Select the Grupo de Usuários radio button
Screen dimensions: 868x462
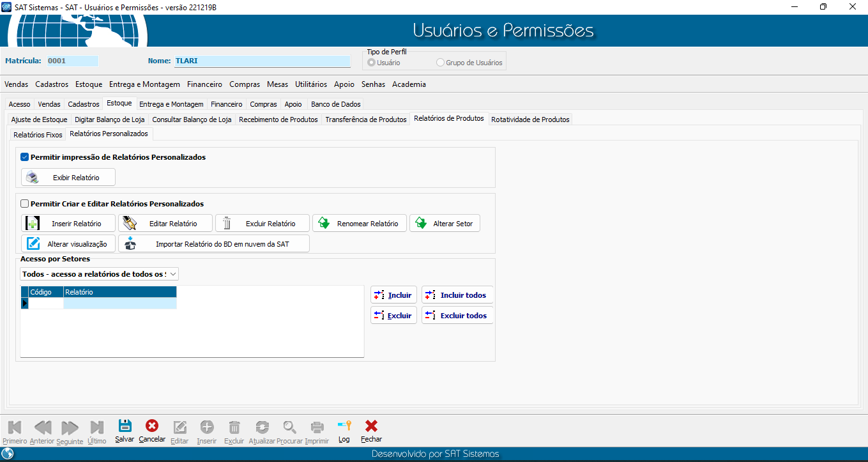coord(440,63)
